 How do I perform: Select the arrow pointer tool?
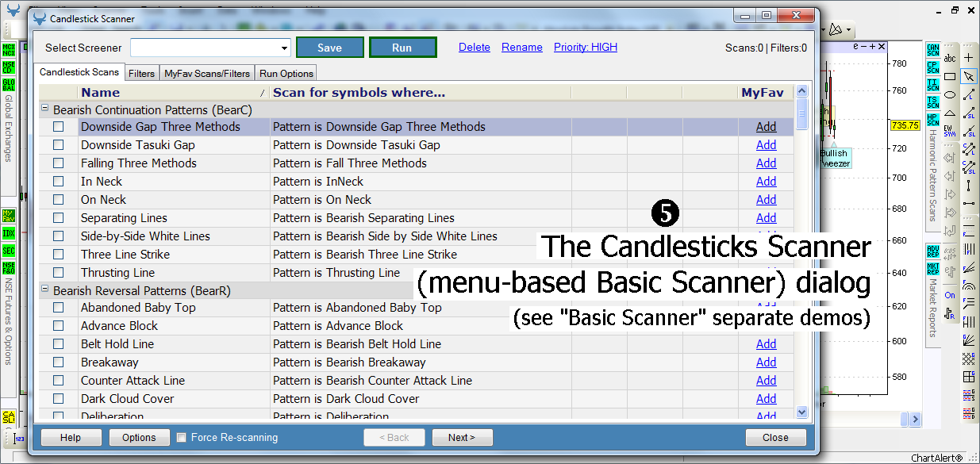click(969, 77)
